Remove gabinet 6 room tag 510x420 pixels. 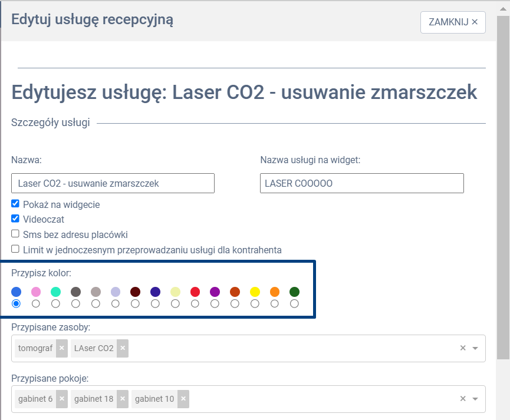coord(62,399)
